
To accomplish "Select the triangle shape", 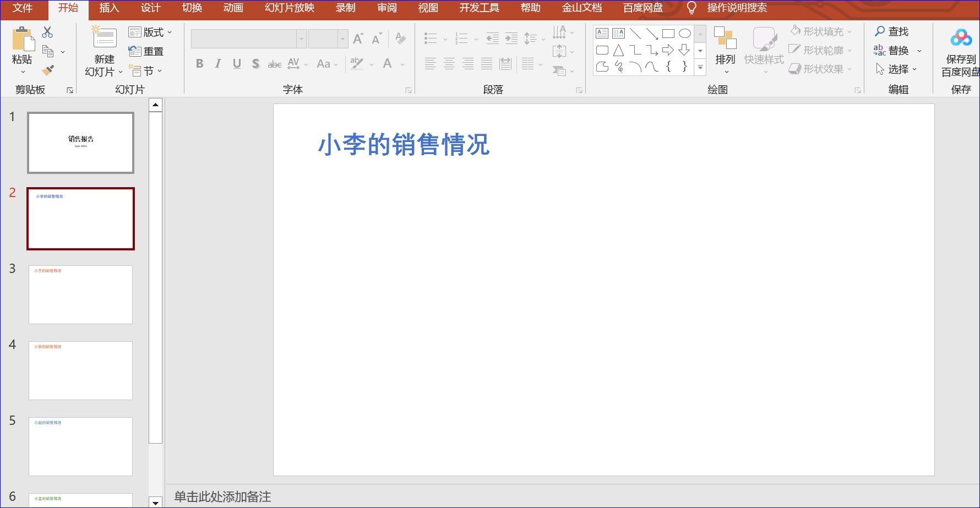I will click(x=619, y=50).
